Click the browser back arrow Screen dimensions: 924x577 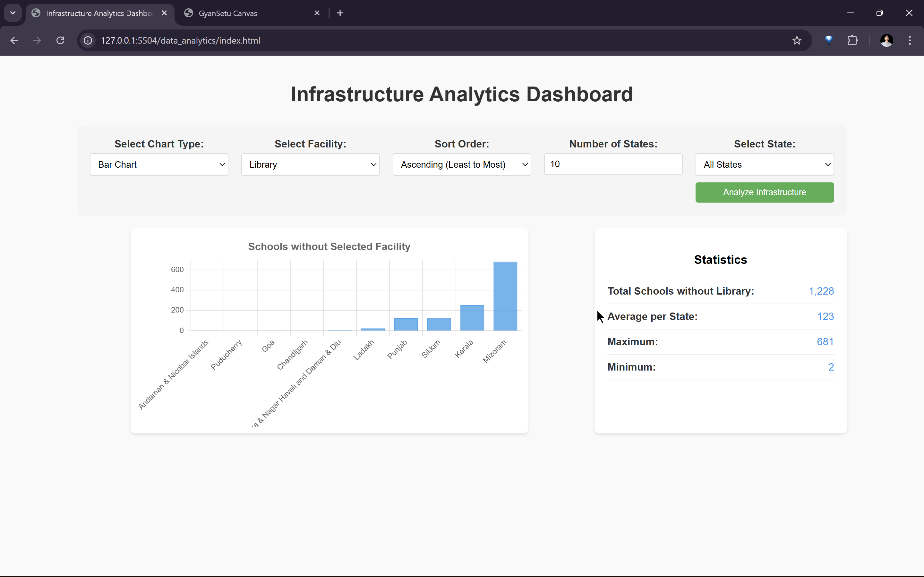(x=14, y=40)
